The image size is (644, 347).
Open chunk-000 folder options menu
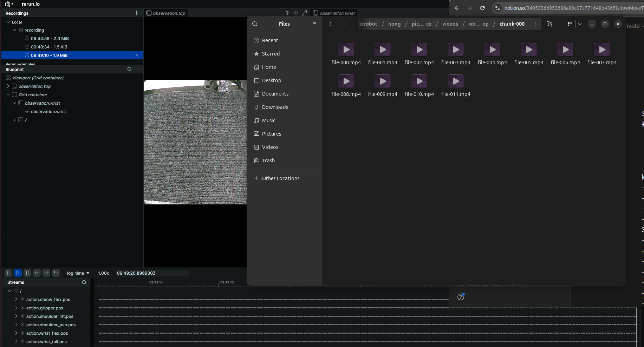pos(535,24)
